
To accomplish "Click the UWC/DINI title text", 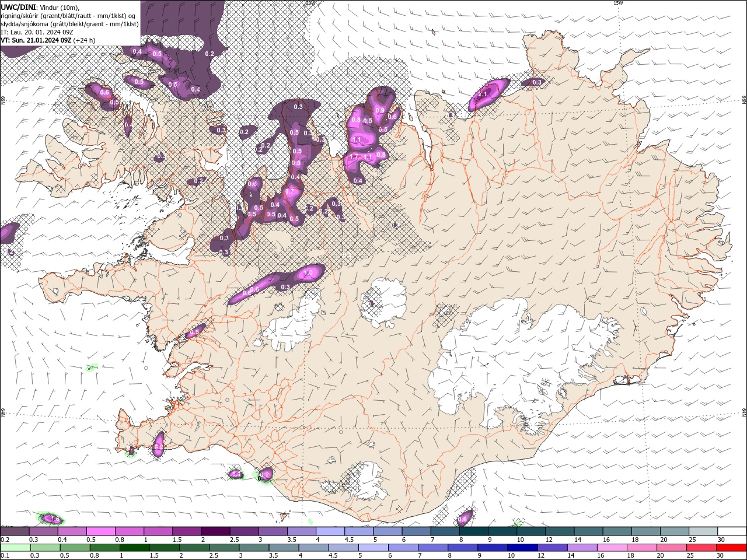I will pyautogui.click(x=18, y=6).
